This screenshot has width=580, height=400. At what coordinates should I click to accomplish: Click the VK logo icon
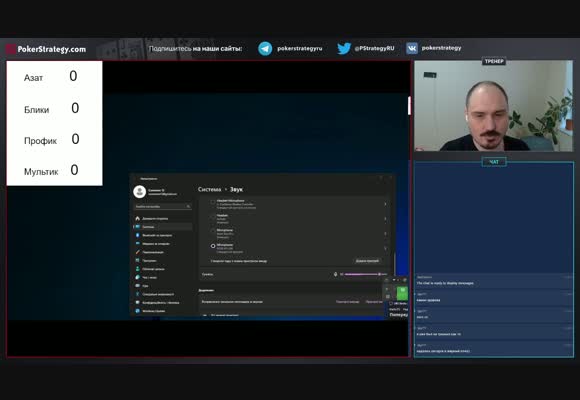coord(412,48)
